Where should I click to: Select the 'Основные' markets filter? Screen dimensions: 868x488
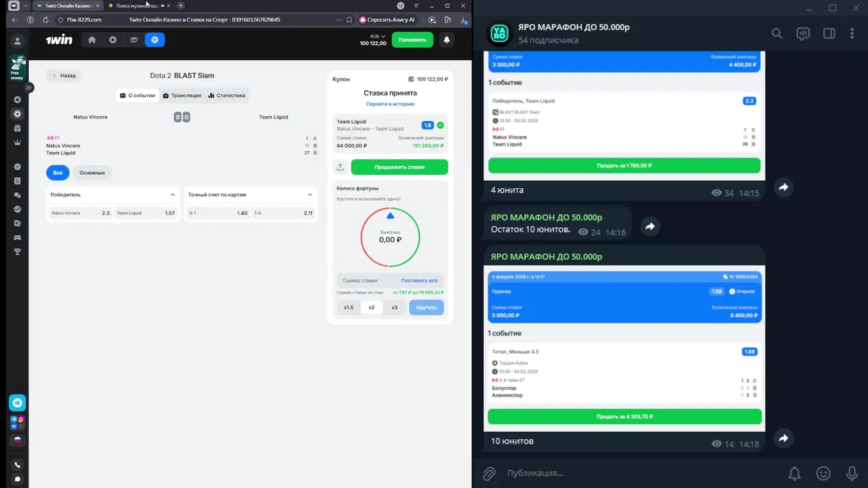92,173
